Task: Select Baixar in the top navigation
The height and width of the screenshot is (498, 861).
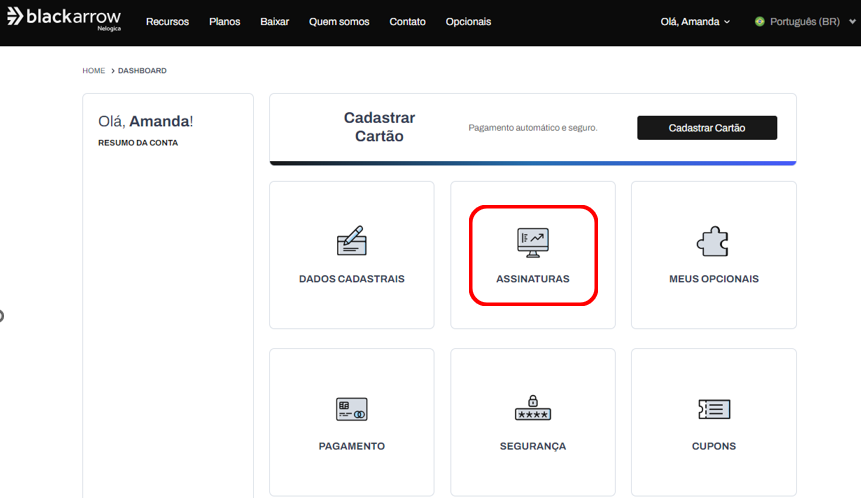Action: tap(274, 22)
